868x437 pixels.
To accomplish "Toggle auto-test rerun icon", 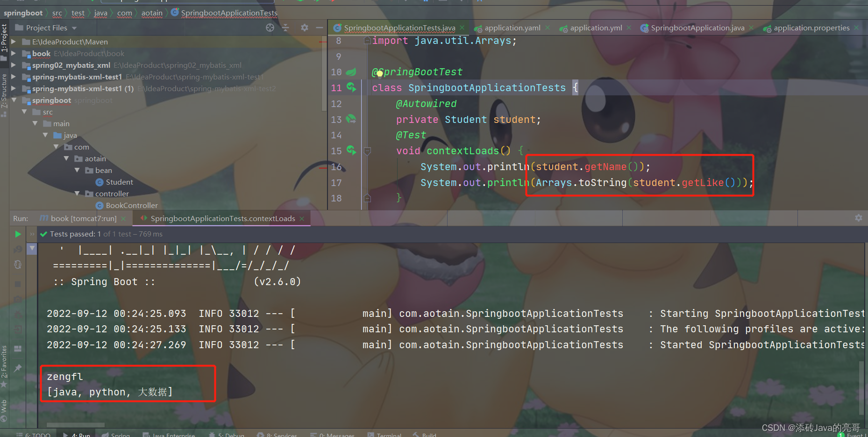I will click(18, 265).
